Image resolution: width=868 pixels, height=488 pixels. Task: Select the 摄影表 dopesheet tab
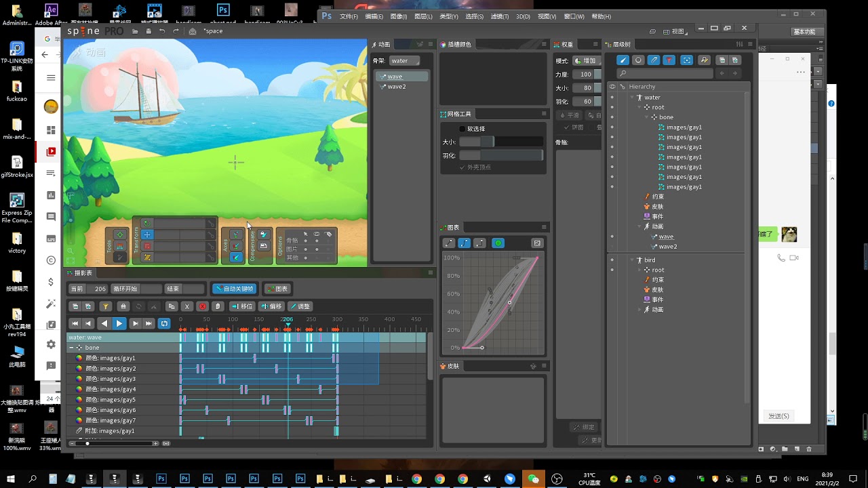(x=80, y=273)
